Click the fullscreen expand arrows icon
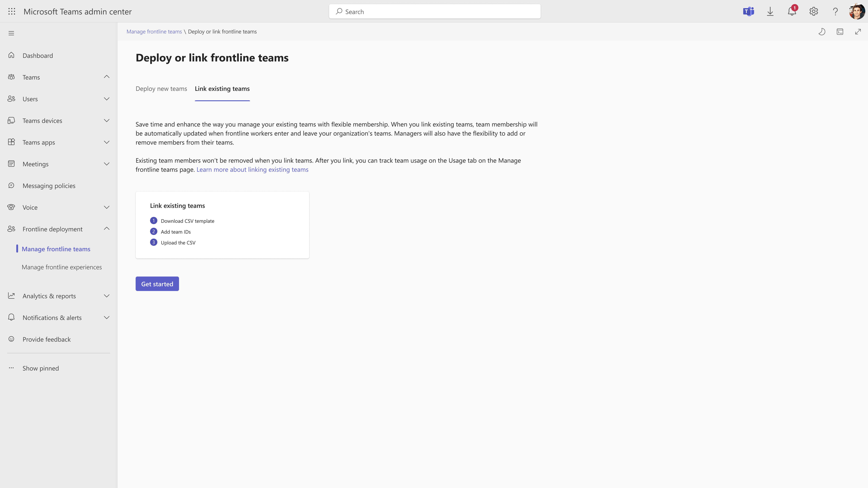 (x=858, y=32)
